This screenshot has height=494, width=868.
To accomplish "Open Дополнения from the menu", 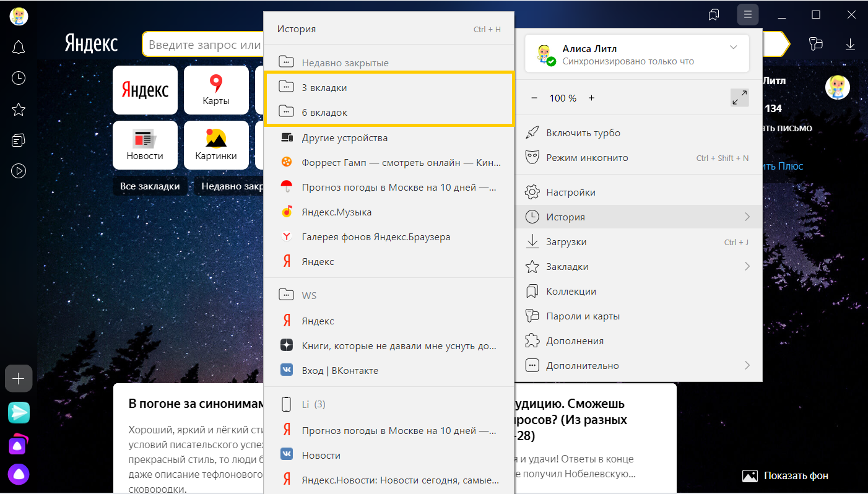I will click(x=638, y=340).
